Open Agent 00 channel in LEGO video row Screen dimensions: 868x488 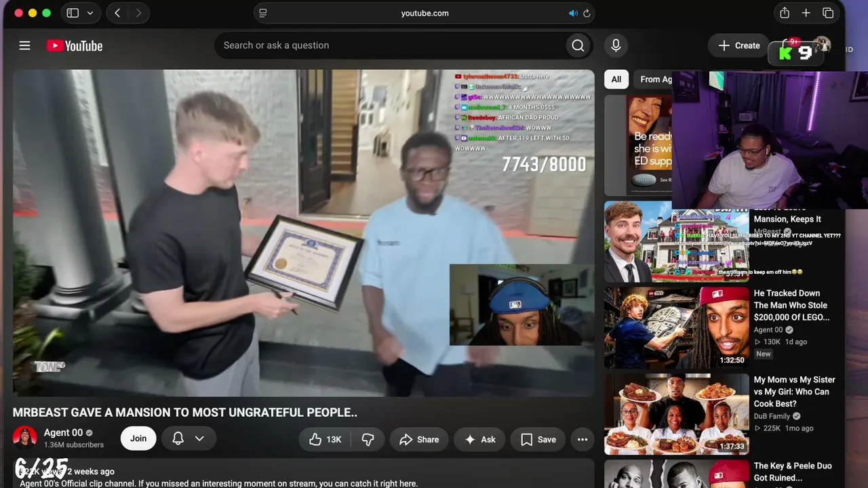point(769,330)
